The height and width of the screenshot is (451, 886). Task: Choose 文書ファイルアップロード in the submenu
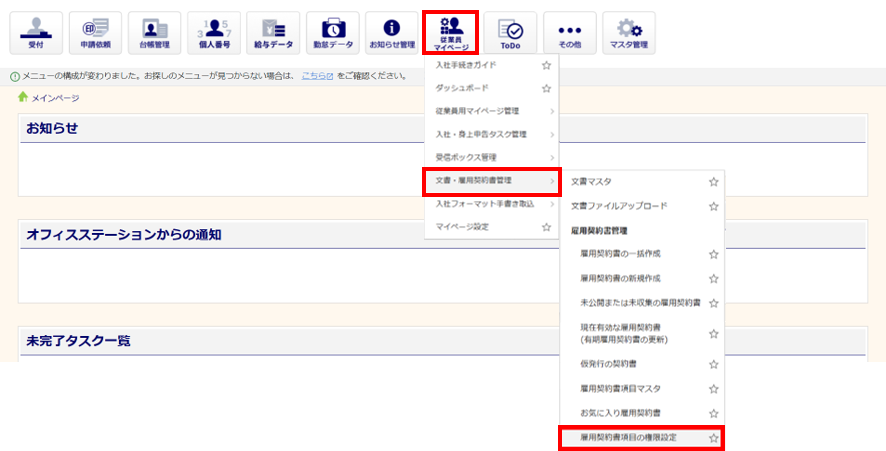[x=619, y=206]
